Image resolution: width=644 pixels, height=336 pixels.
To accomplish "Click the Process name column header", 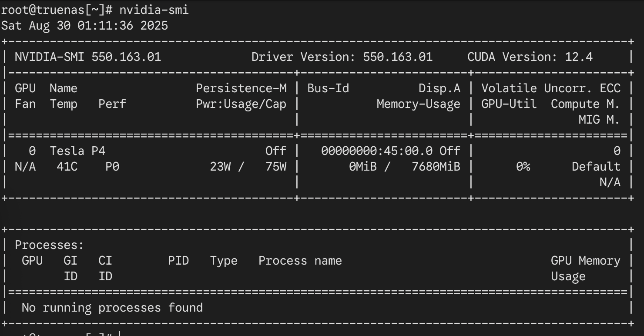I will (x=300, y=261).
